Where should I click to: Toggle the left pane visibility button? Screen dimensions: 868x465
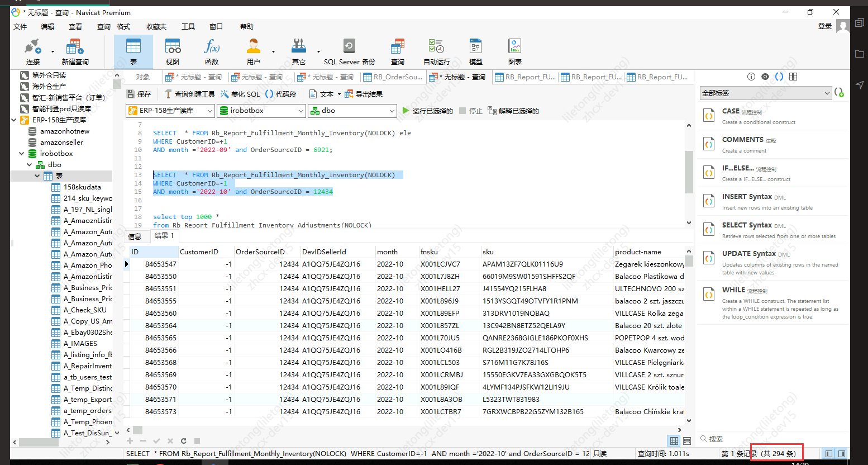coord(828,453)
